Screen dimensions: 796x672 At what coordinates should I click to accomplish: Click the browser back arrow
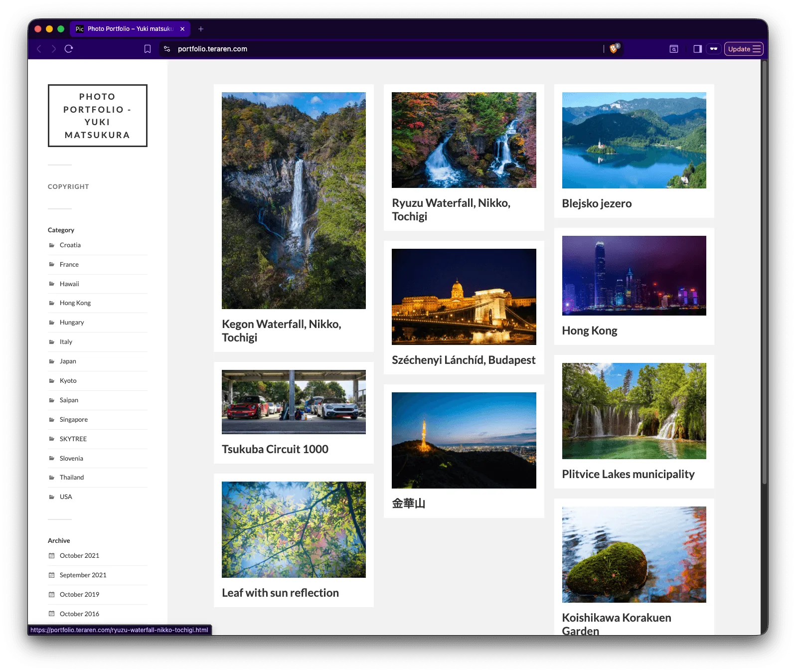39,49
